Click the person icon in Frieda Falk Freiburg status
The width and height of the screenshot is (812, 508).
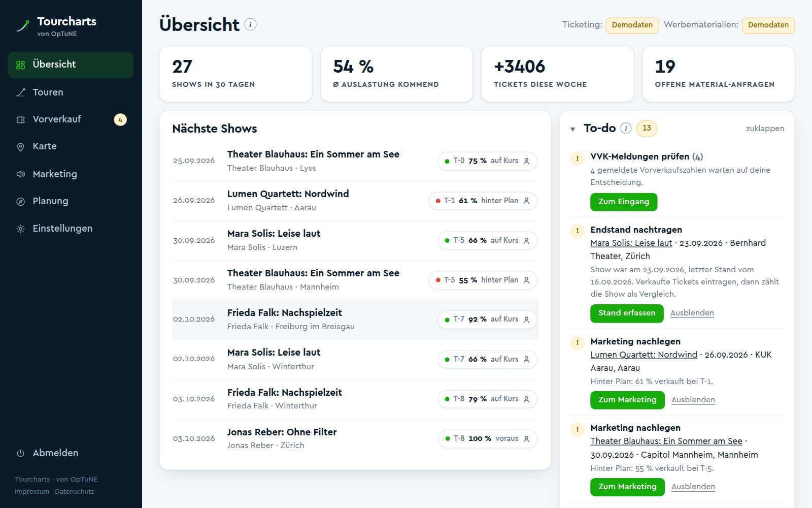click(x=526, y=320)
